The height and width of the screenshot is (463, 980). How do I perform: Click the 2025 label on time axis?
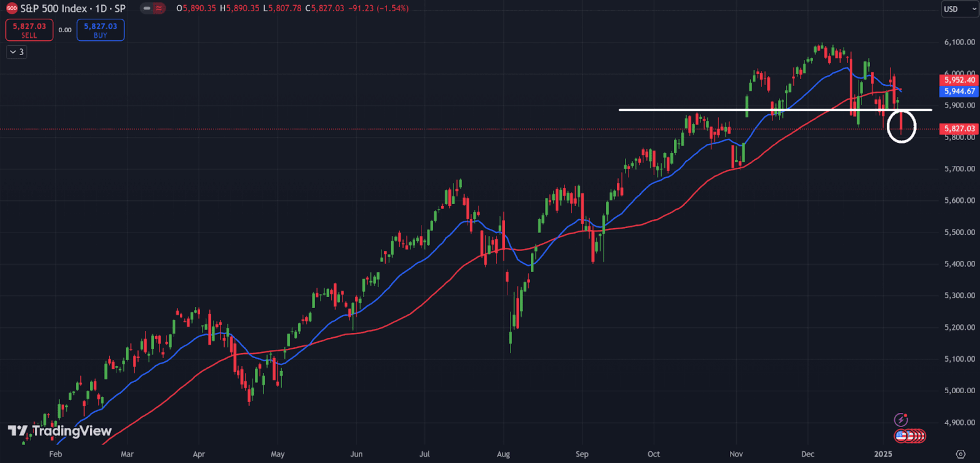(883, 454)
